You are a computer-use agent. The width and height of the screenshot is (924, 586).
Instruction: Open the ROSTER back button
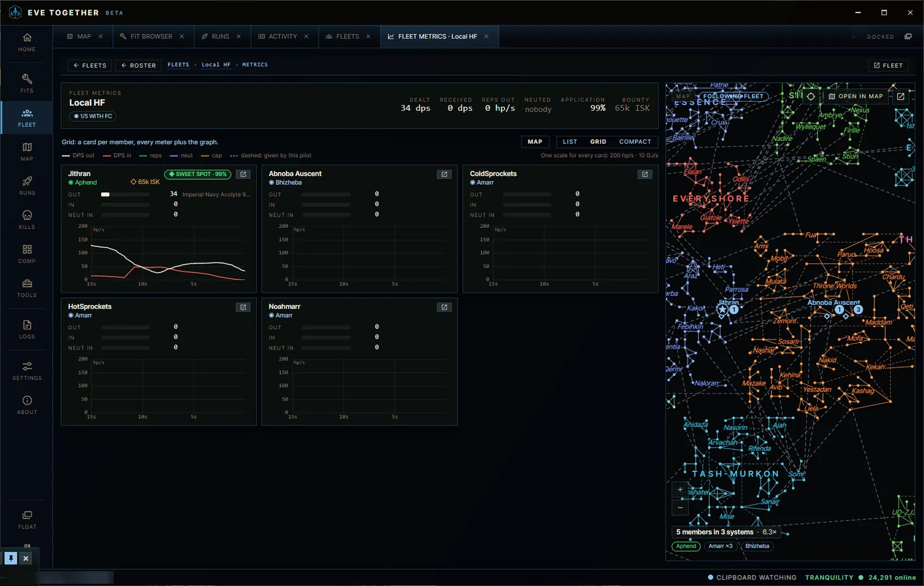[139, 65]
